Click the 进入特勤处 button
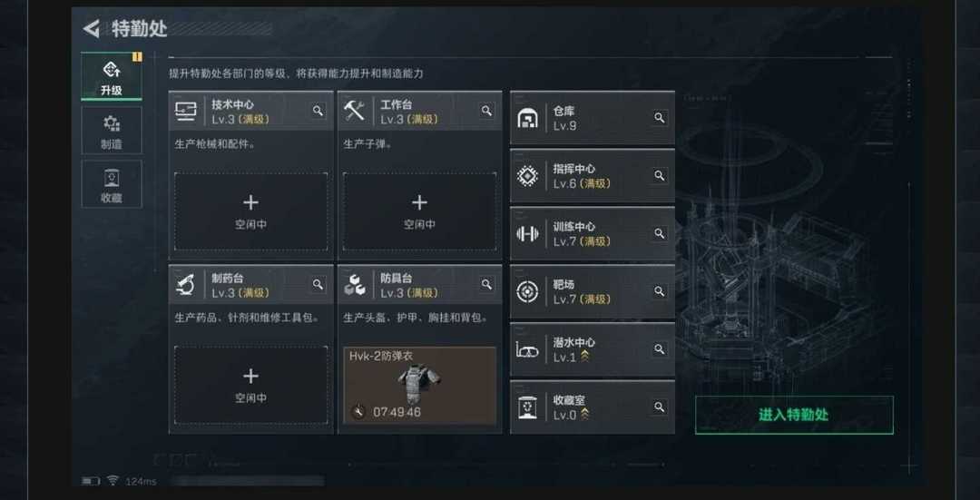 pos(794,415)
